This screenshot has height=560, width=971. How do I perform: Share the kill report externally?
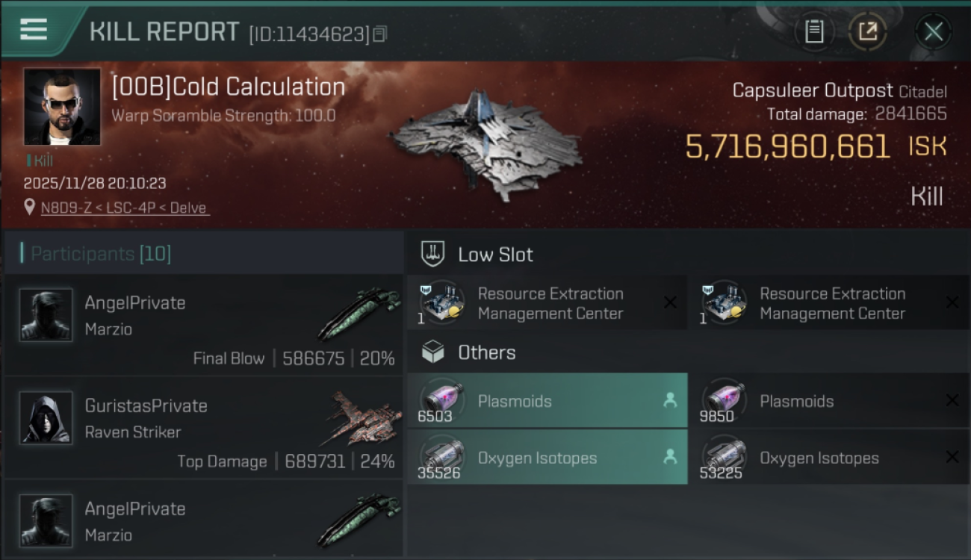[x=867, y=32]
